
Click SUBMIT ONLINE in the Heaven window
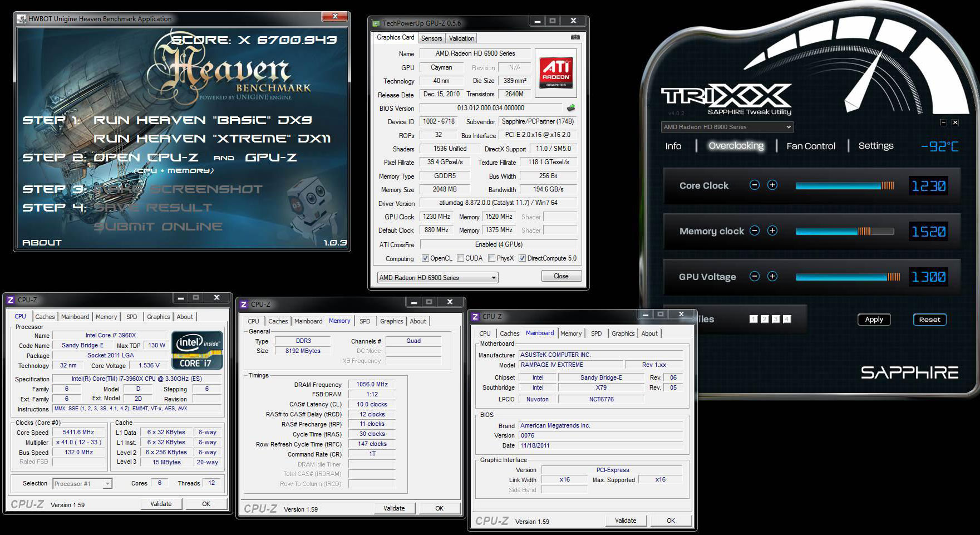point(158,227)
